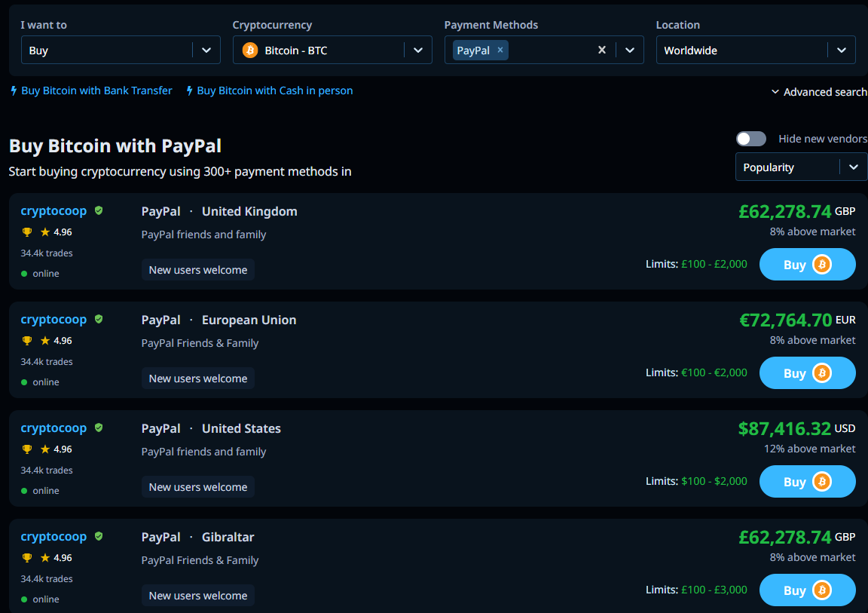This screenshot has width=868, height=613.
Task: Click Limits $100 - $2,000 text
Action: (696, 481)
